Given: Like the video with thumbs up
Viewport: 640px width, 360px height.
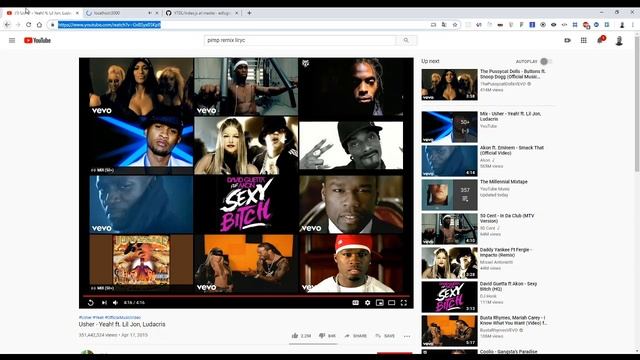Looking at the screenshot, I should coord(301,336).
